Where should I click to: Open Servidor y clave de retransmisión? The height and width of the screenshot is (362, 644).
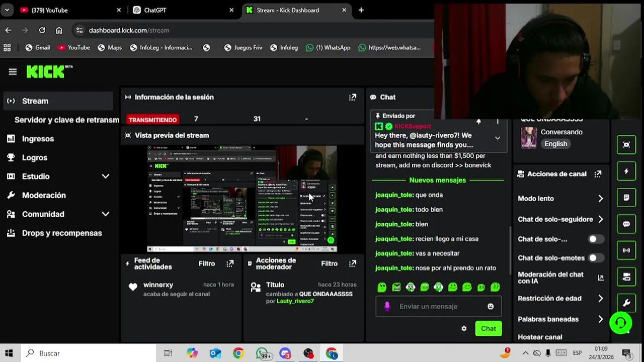coord(66,120)
